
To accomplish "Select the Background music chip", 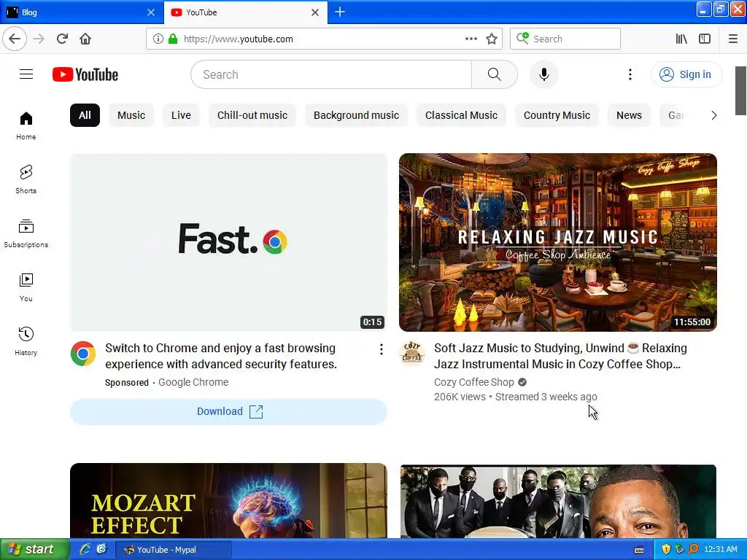I will 356,115.
